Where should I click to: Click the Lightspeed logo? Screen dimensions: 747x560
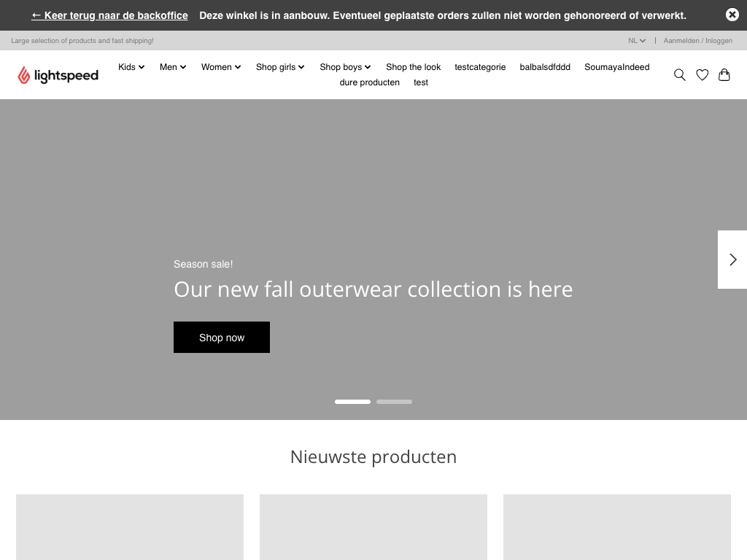[58, 74]
